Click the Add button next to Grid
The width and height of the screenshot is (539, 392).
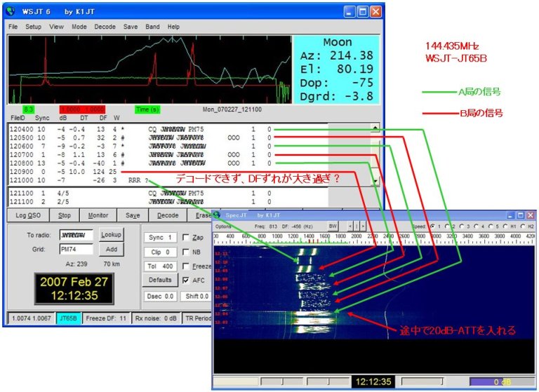pyautogui.click(x=111, y=250)
